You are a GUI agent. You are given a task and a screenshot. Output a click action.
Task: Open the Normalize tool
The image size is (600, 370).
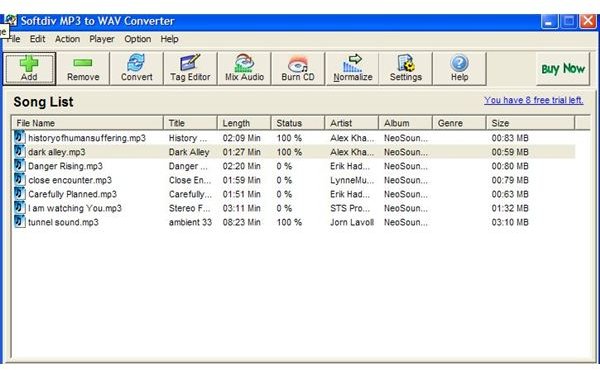point(352,69)
